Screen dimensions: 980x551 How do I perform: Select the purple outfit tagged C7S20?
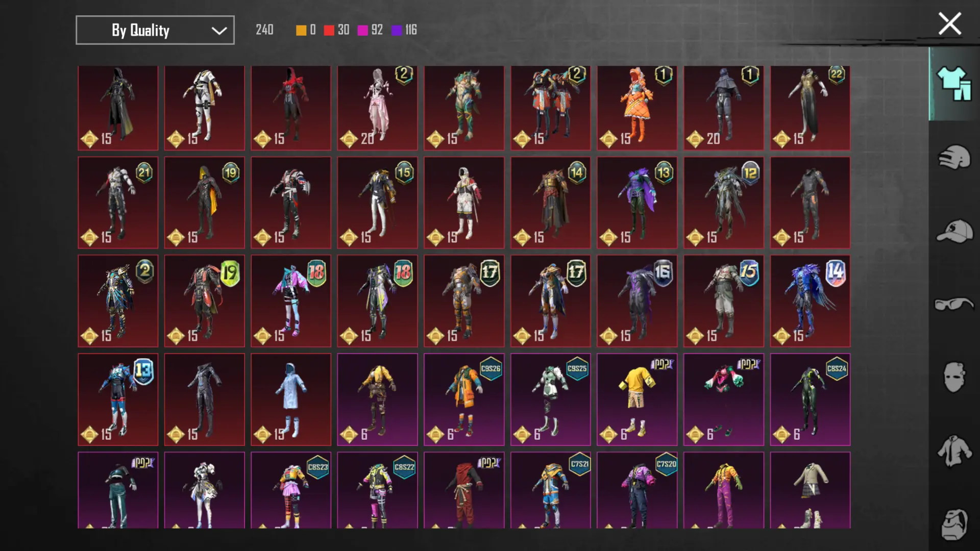(x=637, y=490)
